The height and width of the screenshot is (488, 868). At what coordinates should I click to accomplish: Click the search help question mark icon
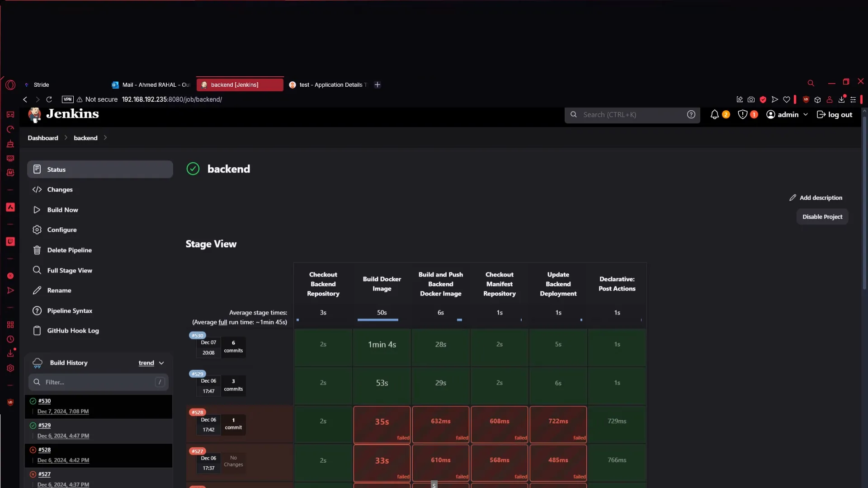pyautogui.click(x=692, y=115)
